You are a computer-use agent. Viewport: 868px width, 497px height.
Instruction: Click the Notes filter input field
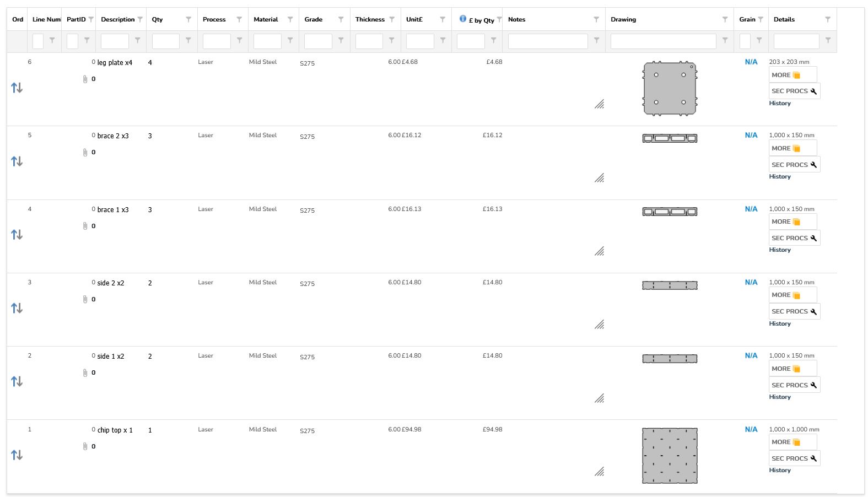(548, 41)
